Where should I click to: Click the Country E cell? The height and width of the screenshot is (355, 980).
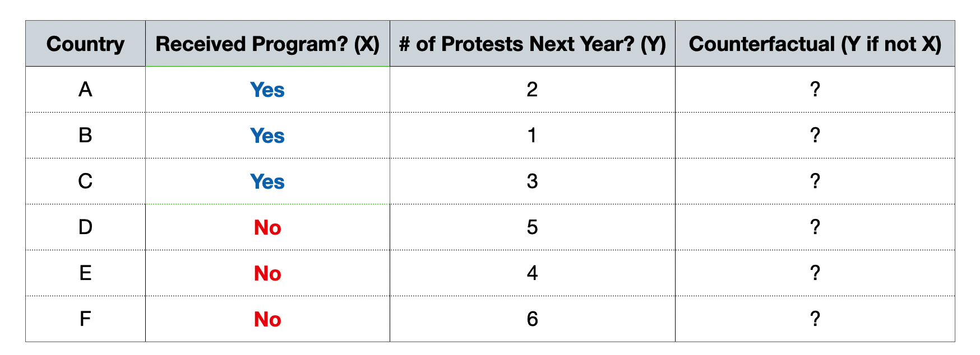[x=85, y=273]
